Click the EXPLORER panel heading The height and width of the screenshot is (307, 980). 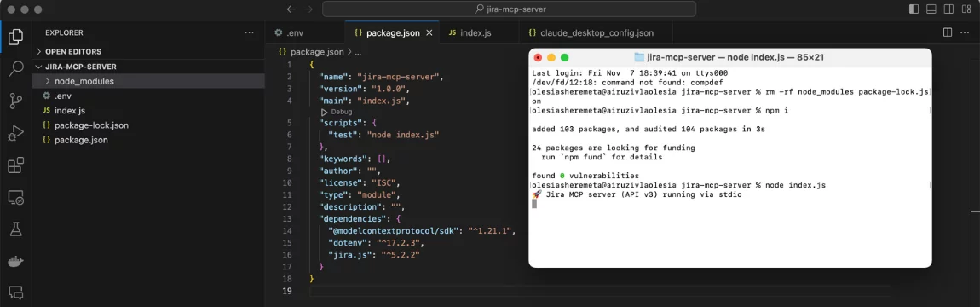point(65,32)
